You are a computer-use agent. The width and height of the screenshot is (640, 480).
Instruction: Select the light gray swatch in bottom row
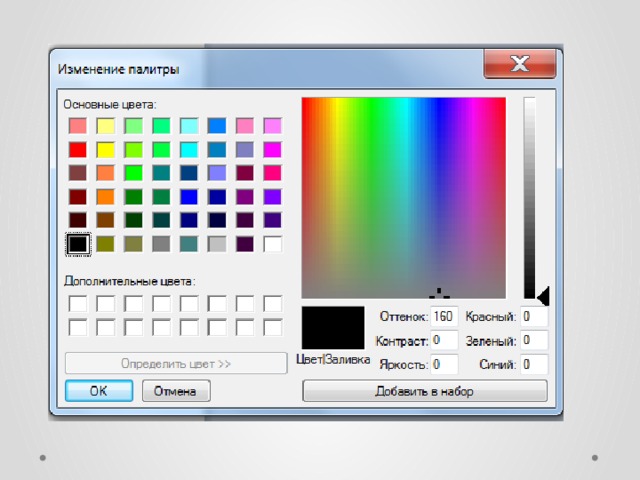[x=217, y=243]
